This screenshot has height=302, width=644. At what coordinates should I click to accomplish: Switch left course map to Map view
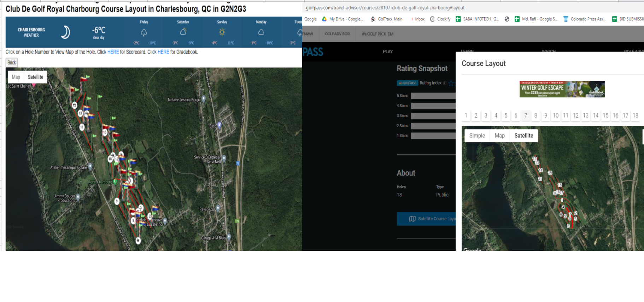click(x=16, y=77)
